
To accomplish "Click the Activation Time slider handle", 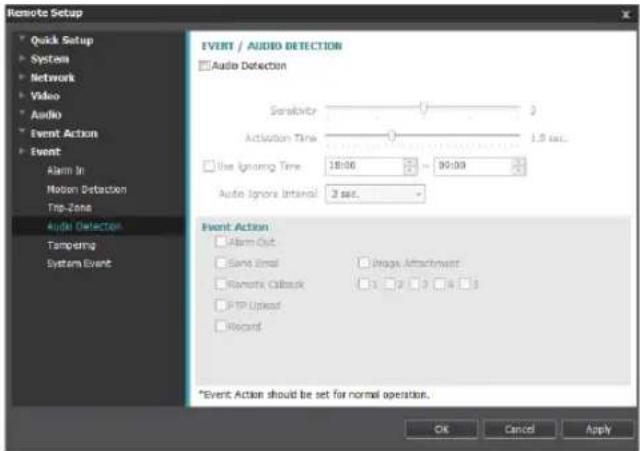I will tap(392, 136).
